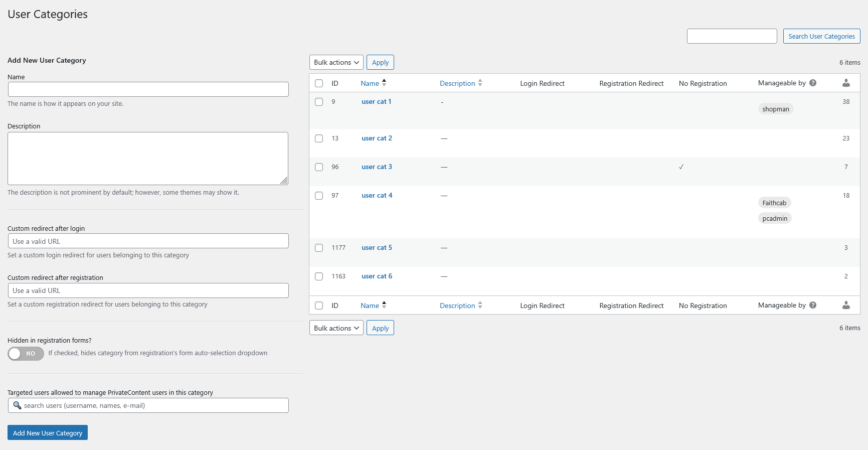Click the footer Name sort arrows
This screenshot has width=868, height=450.
[384, 305]
